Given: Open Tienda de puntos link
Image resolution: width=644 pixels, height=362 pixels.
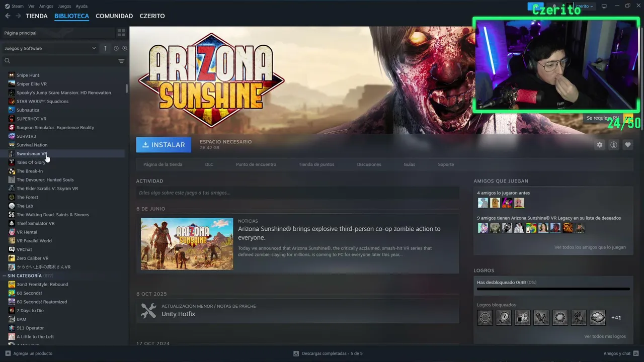Looking at the screenshot, I should 316,164.
